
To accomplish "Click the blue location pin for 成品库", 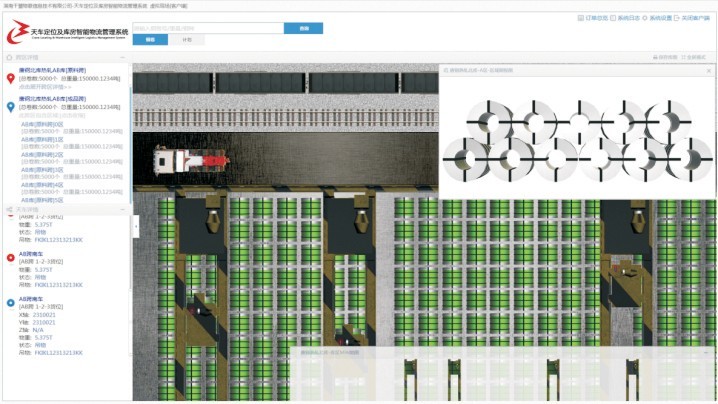I will (x=10, y=105).
